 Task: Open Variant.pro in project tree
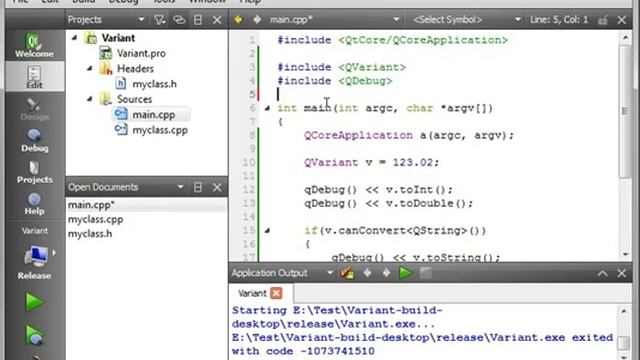[x=141, y=53]
